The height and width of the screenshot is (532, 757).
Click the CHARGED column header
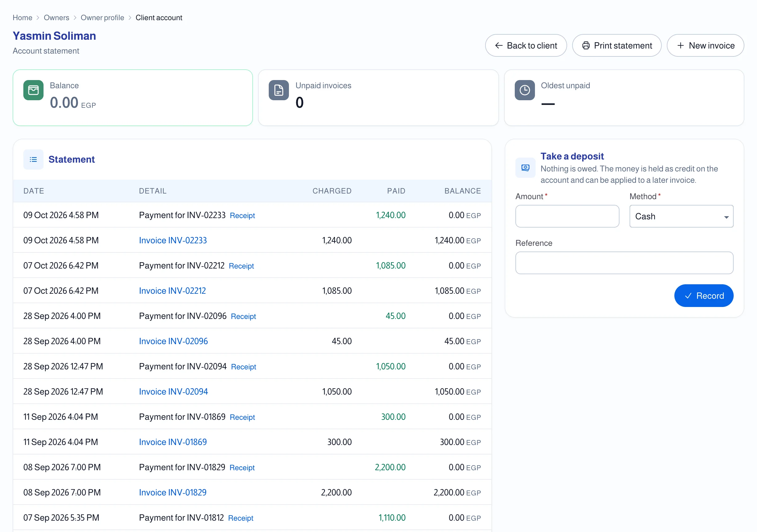[332, 191]
